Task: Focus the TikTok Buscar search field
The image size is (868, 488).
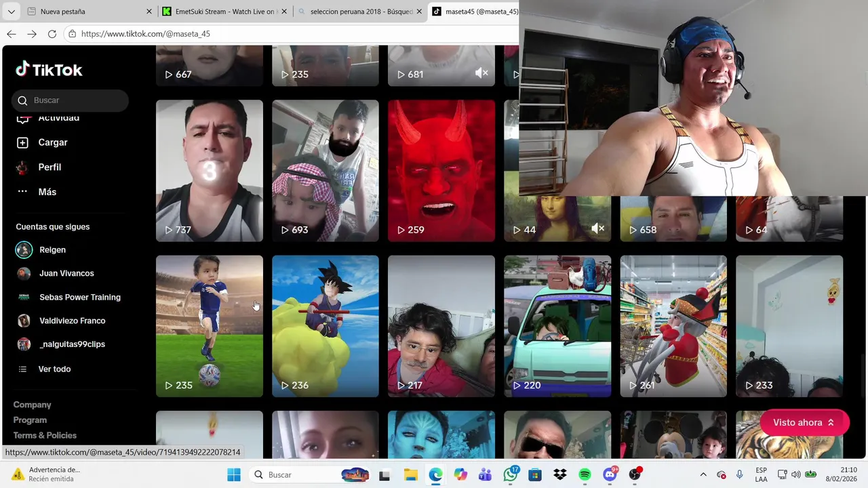Action: pyautogui.click(x=70, y=100)
